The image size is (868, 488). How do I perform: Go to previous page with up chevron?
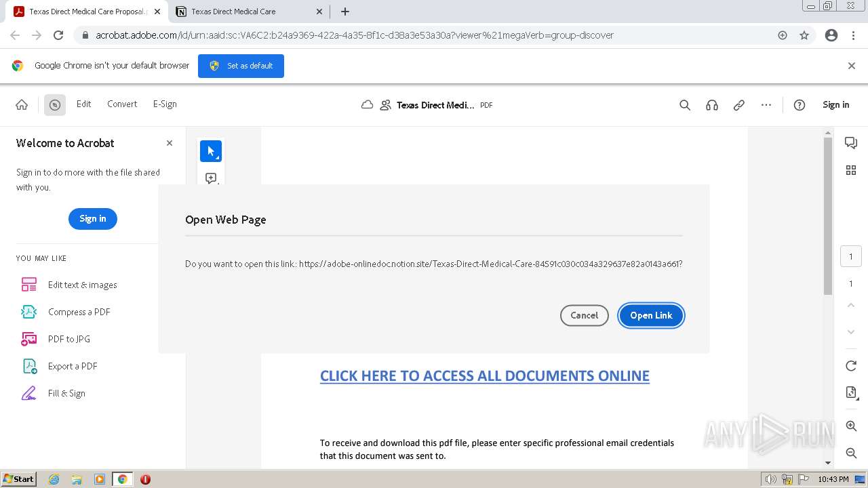[x=851, y=306]
